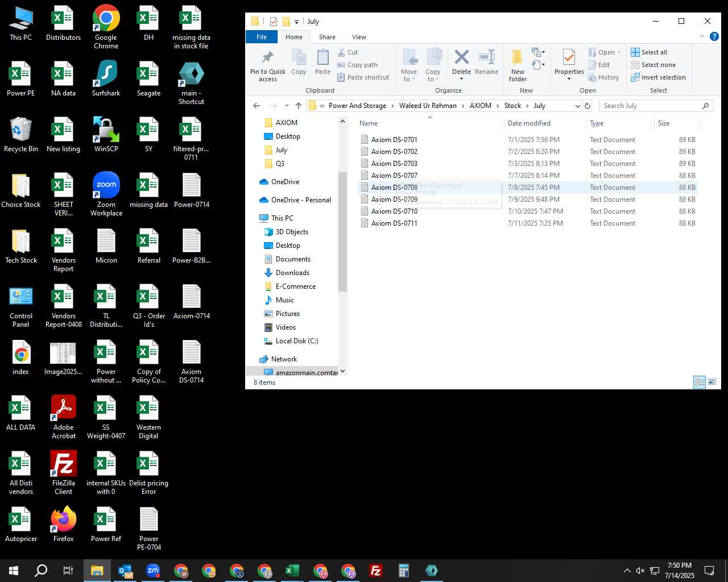Viewport: 728px width, 582px height.
Task: Click the Properties icon
Action: tap(569, 58)
